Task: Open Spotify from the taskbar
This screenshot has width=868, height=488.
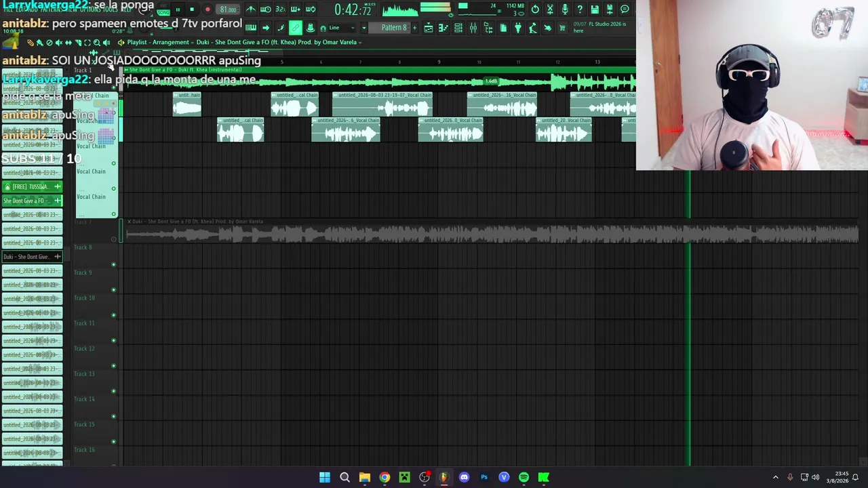Action: tap(524, 477)
